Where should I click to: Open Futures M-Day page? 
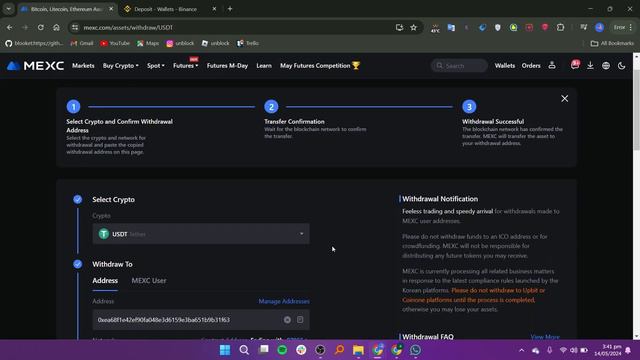[x=227, y=65]
